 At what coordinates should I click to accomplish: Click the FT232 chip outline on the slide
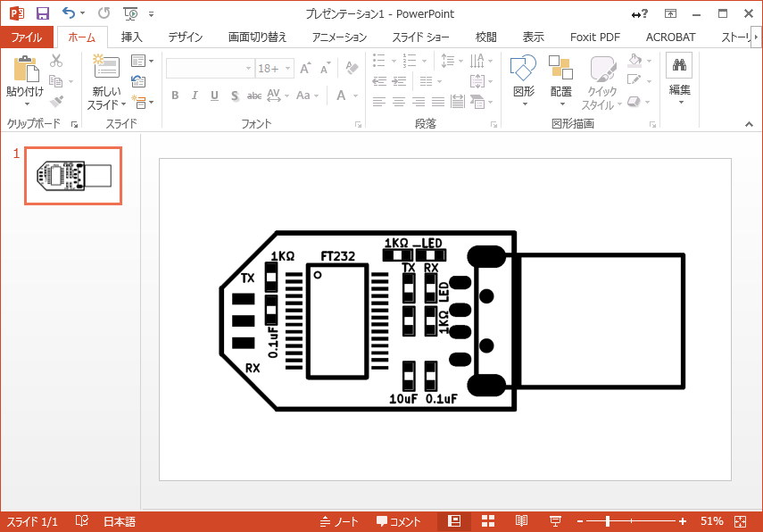pos(337,321)
